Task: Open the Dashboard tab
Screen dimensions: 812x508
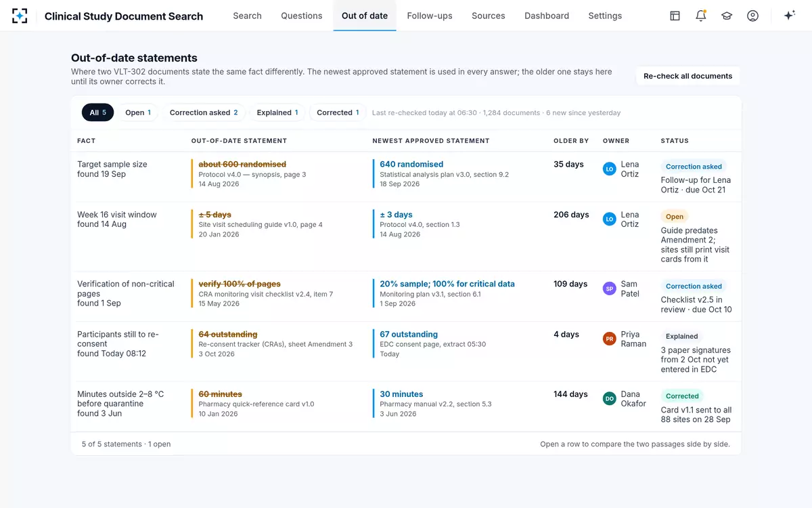Action: click(x=547, y=16)
